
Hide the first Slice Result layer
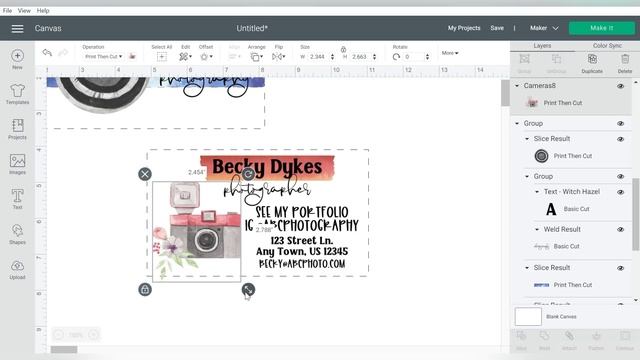[620, 139]
